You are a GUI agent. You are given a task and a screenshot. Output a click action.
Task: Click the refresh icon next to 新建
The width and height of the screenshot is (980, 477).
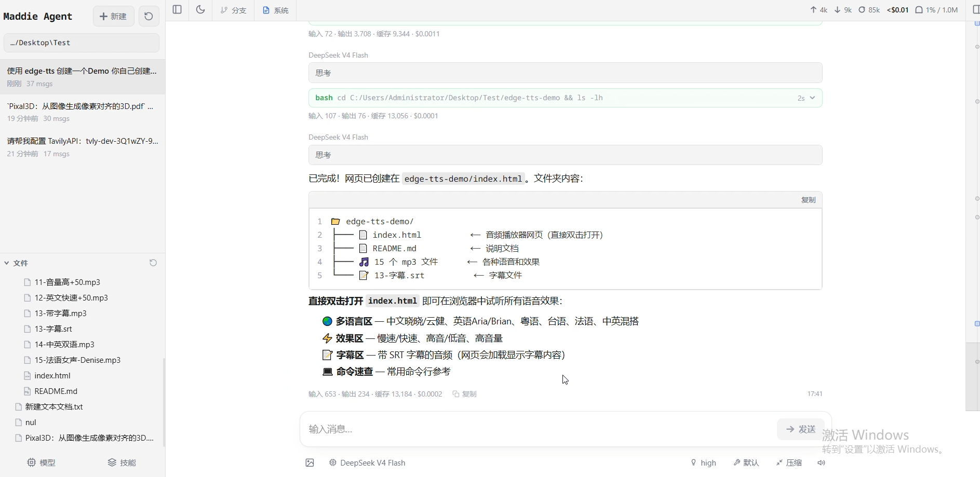[149, 16]
